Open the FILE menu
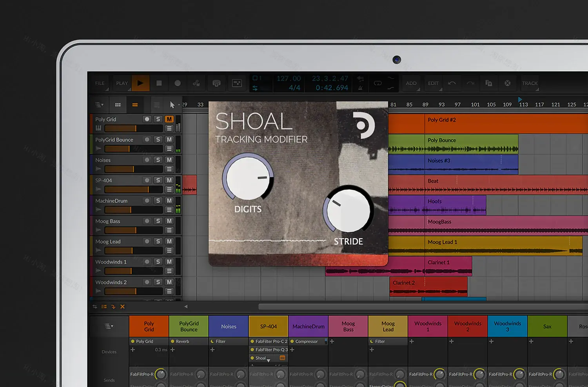Viewport: 588px width, 387px height. point(100,83)
